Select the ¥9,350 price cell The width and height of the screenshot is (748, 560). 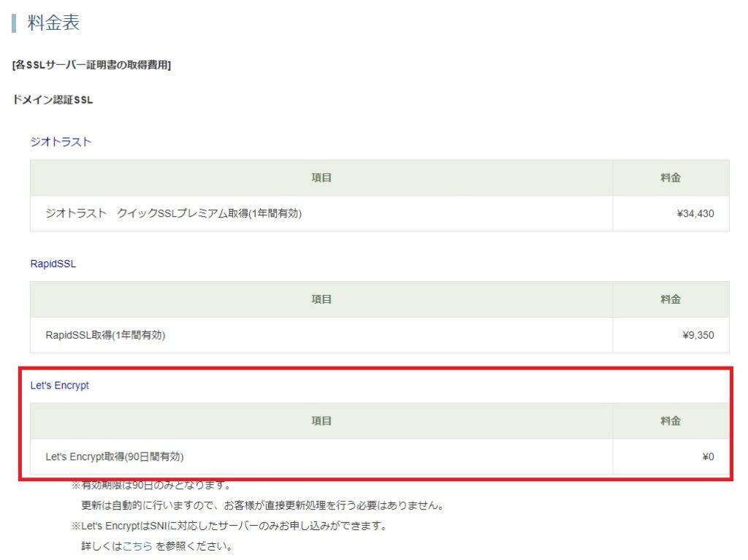tap(671, 335)
